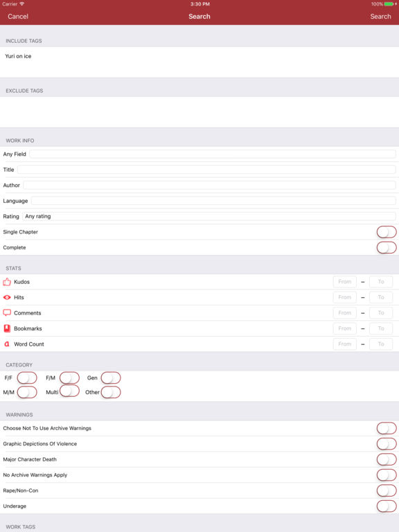
Task: Click the Bookmarks book icon
Action: click(7, 328)
